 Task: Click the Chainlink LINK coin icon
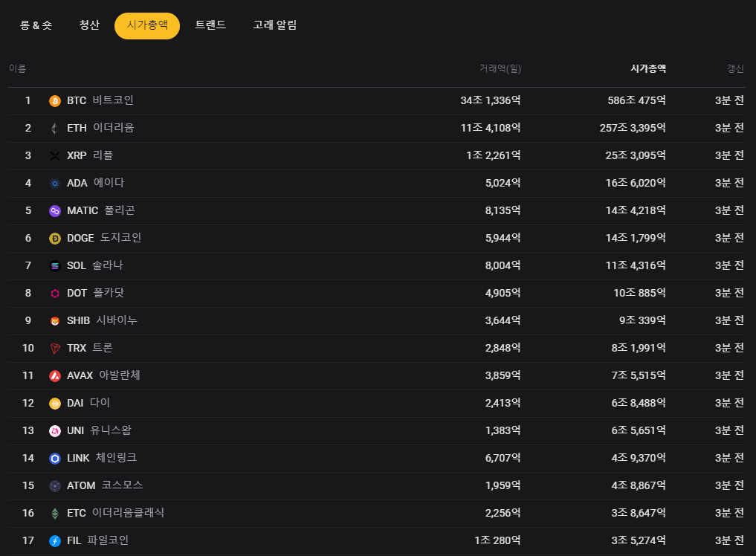[x=54, y=459]
